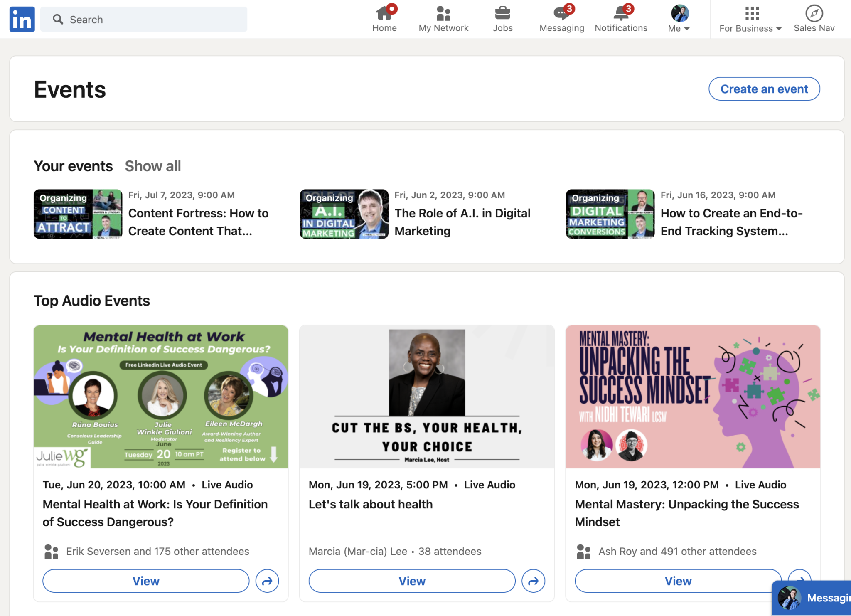Open The Role of A.I. event title

pos(462,222)
